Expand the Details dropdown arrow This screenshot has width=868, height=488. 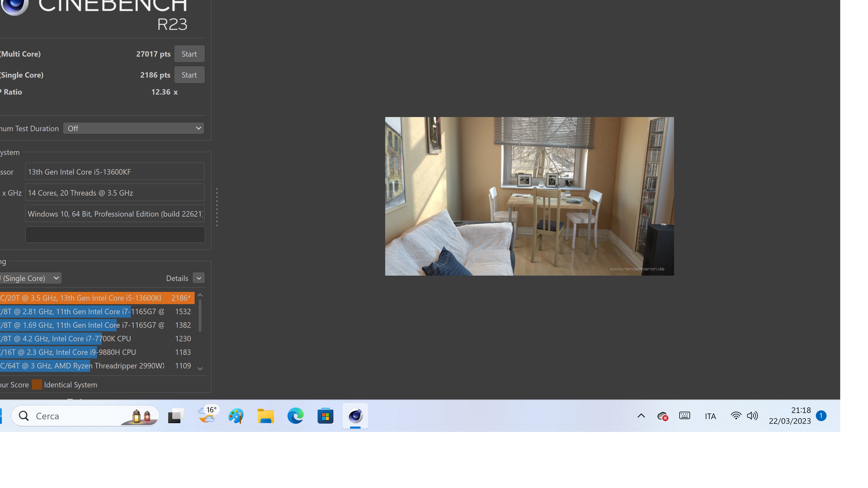click(199, 278)
